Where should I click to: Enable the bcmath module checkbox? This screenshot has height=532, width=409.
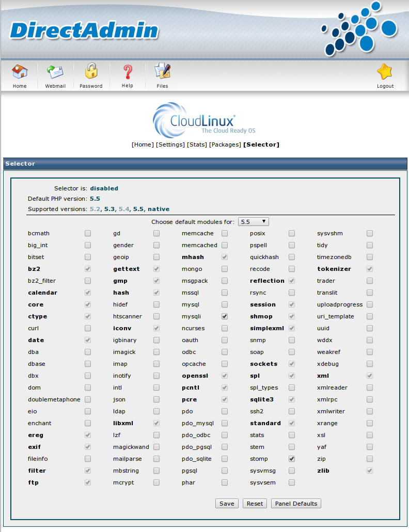88,233
